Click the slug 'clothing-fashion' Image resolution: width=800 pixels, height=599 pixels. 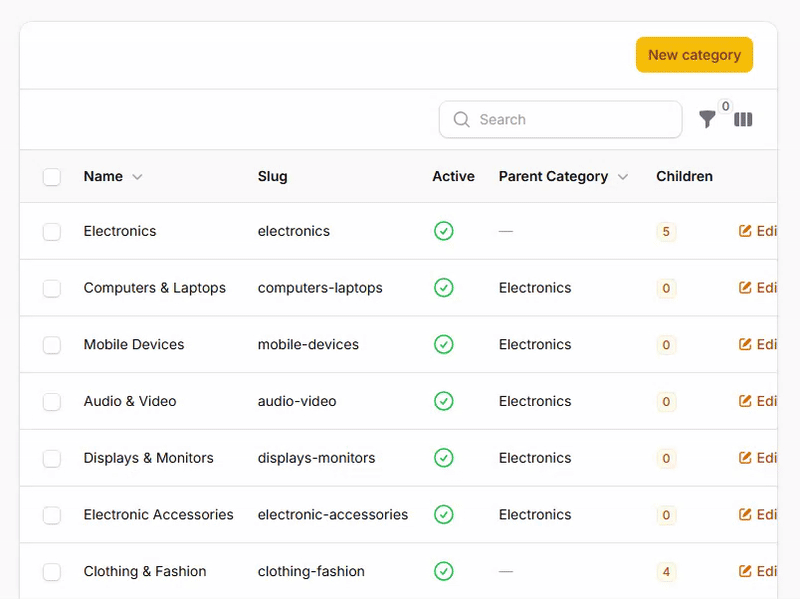pyautogui.click(x=311, y=571)
